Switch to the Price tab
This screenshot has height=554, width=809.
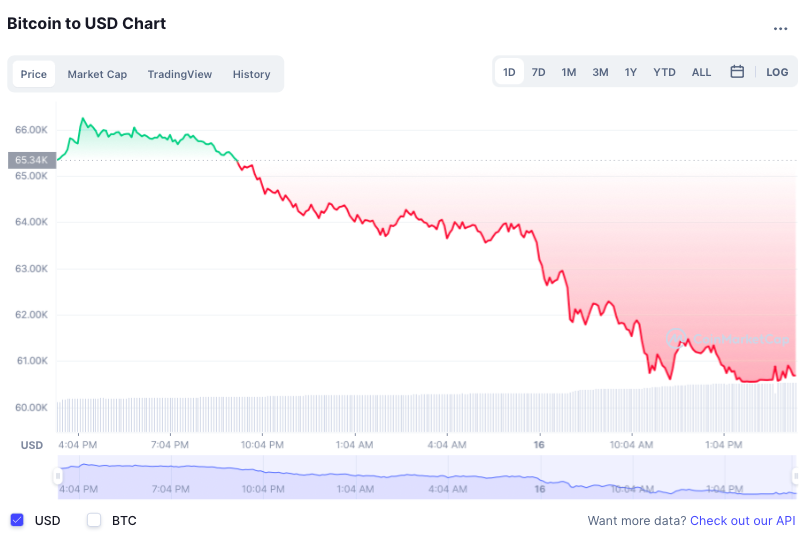click(x=34, y=74)
